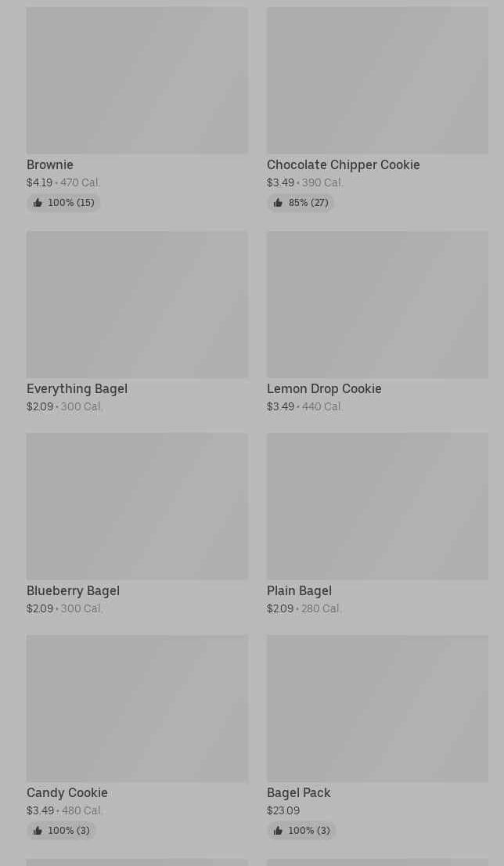This screenshot has height=866, width=504.
Task: Select the Candy Cookie photo
Action: coord(137,709)
